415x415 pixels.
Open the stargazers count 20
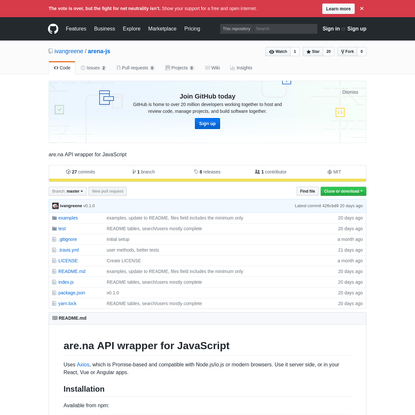click(328, 52)
